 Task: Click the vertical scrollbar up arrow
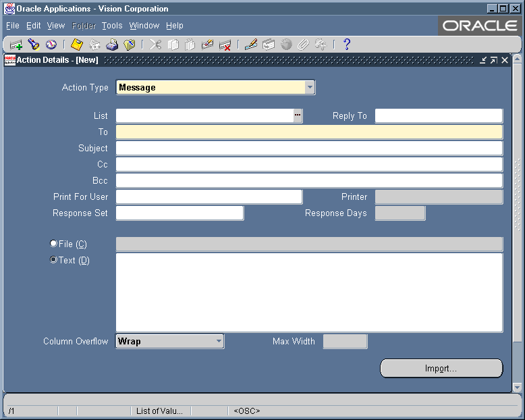click(x=517, y=59)
